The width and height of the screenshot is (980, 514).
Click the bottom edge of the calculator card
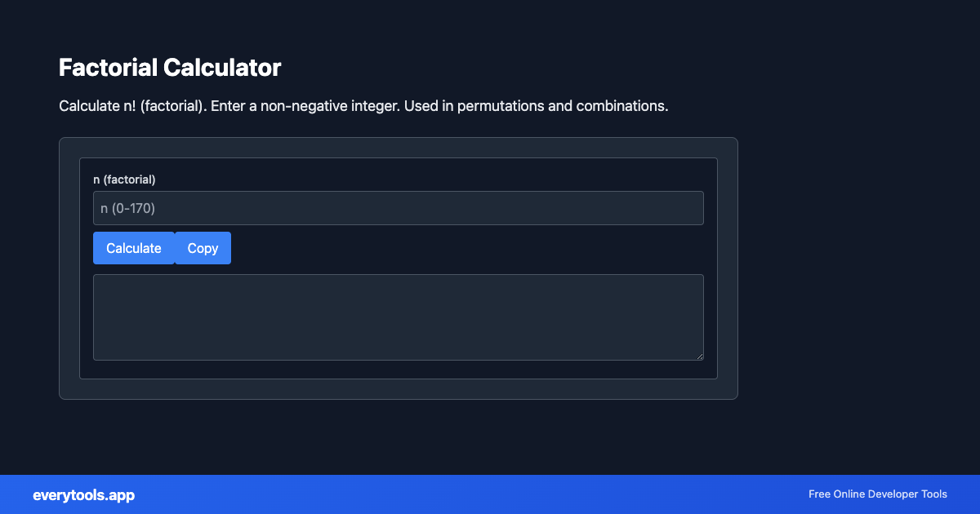click(398, 398)
